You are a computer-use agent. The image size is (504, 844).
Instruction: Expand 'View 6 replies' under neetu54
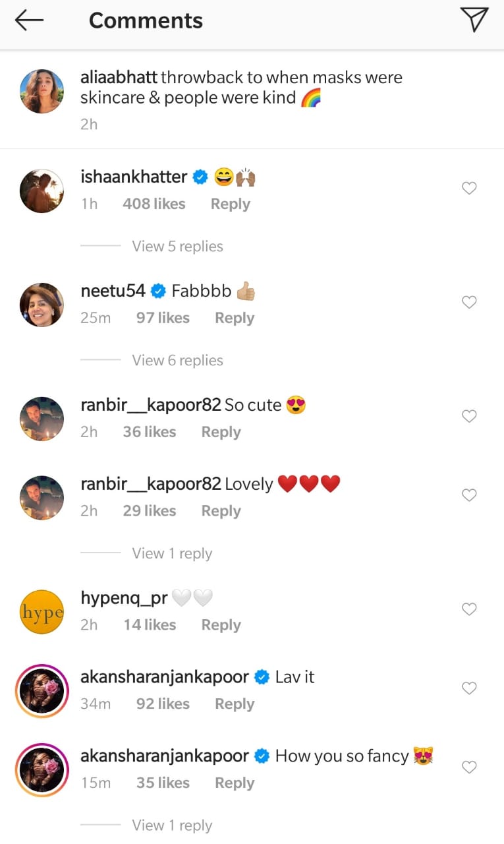point(177,361)
